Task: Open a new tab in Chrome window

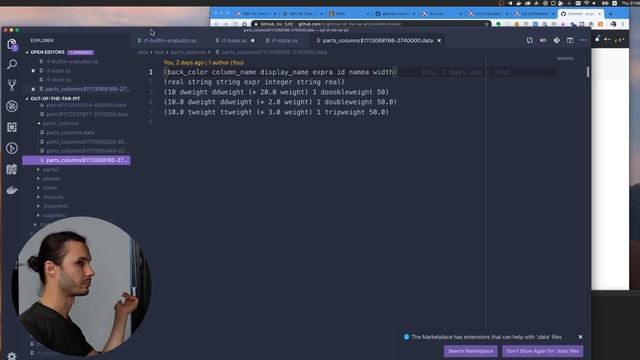Action: 611,13
